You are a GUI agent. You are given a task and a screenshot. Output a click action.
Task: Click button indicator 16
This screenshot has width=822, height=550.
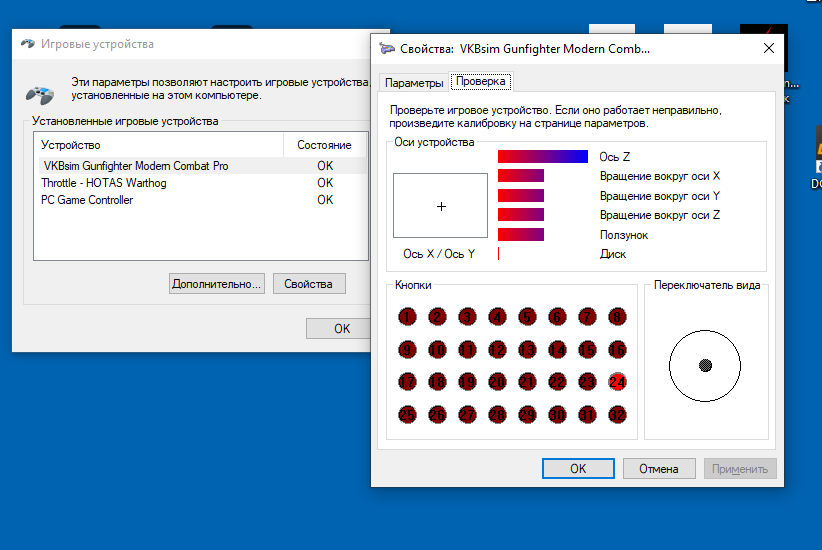[x=618, y=350]
